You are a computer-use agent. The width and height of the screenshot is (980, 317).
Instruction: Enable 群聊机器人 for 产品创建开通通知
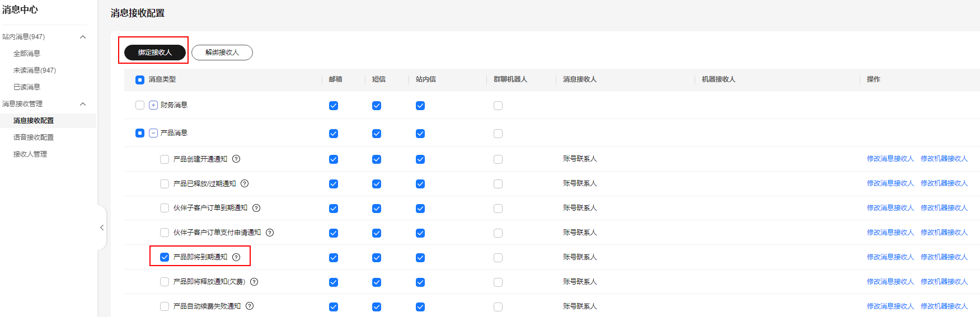point(498,159)
